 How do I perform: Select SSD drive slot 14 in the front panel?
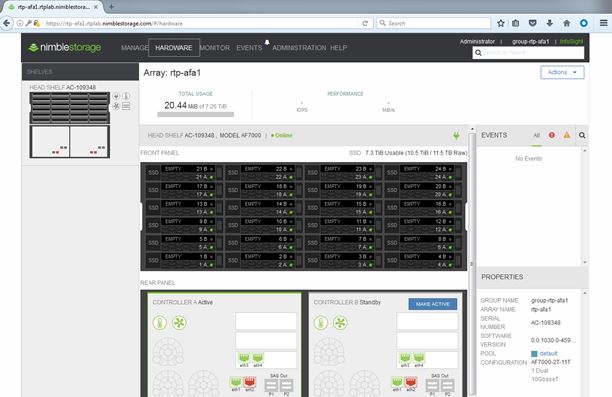pyautogui.click(x=263, y=208)
